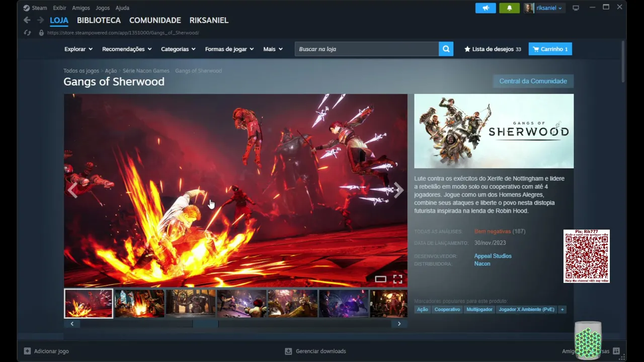644x362 pixels.
Task: Open the Appeal Studios developer link
Action: tap(493, 256)
